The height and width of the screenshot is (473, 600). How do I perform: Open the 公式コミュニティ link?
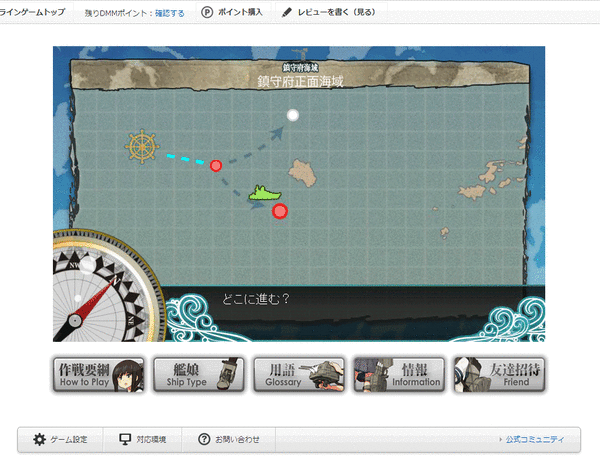click(x=535, y=439)
